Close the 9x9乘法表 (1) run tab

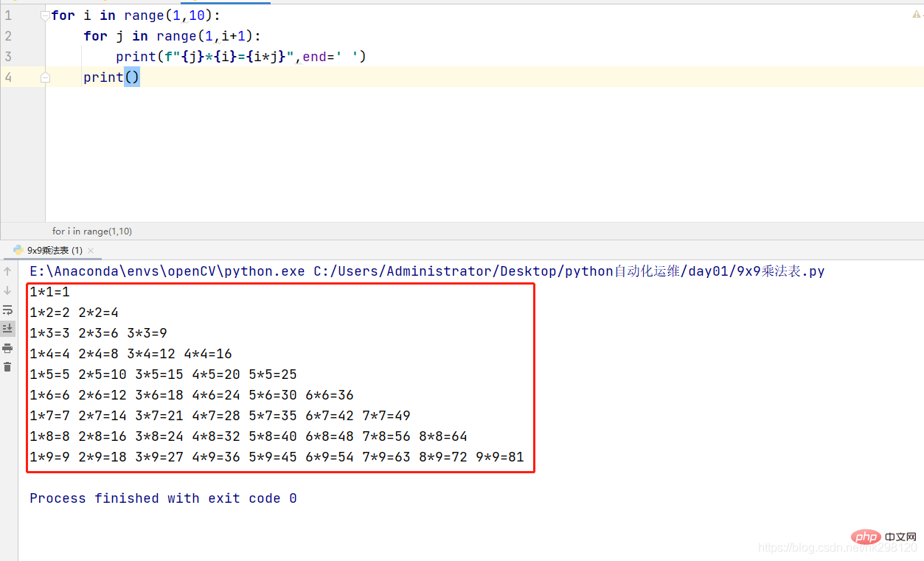tap(91, 251)
